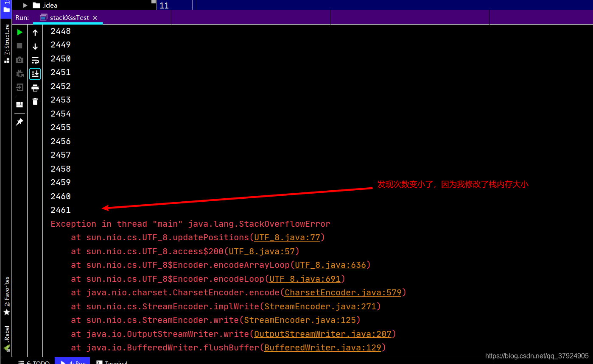Click the StackOverflowError exception line
593x364 pixels.
[x=190, y=224]
